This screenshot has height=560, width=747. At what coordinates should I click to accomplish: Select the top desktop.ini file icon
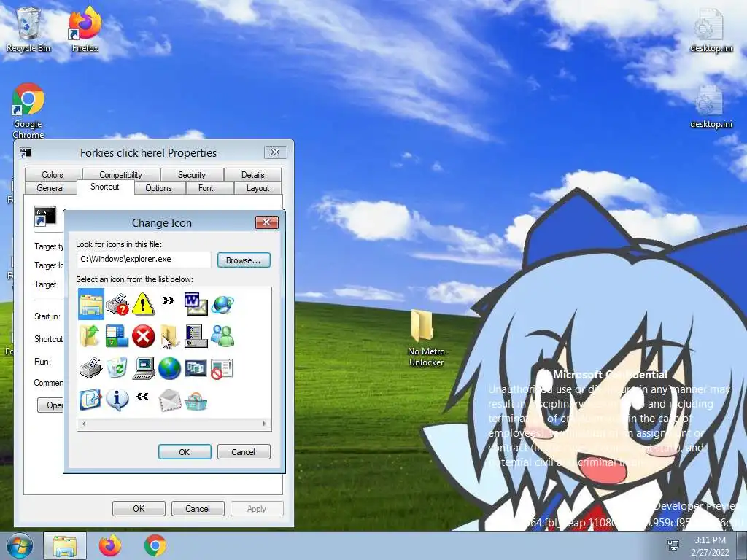(x=711, y=30)
